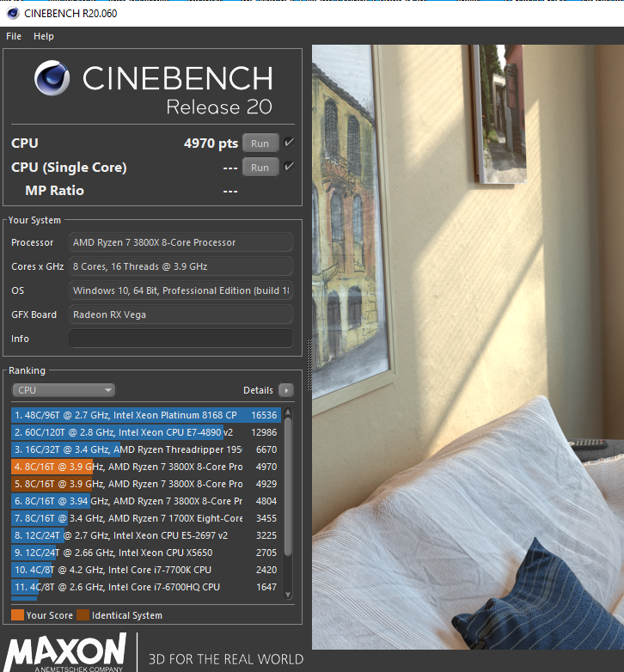Click the ranking list scroll down arrow

point(288,595)
